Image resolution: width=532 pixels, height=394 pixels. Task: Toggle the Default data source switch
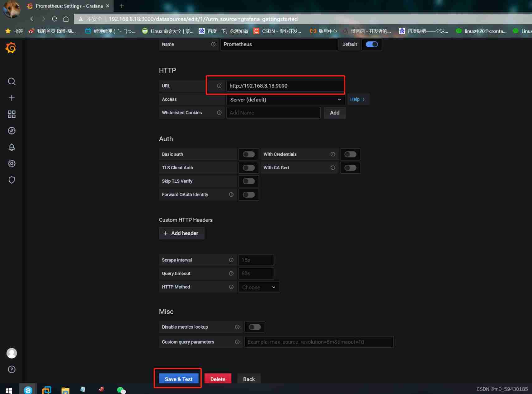pyautogui.click(x=371, y=44)
